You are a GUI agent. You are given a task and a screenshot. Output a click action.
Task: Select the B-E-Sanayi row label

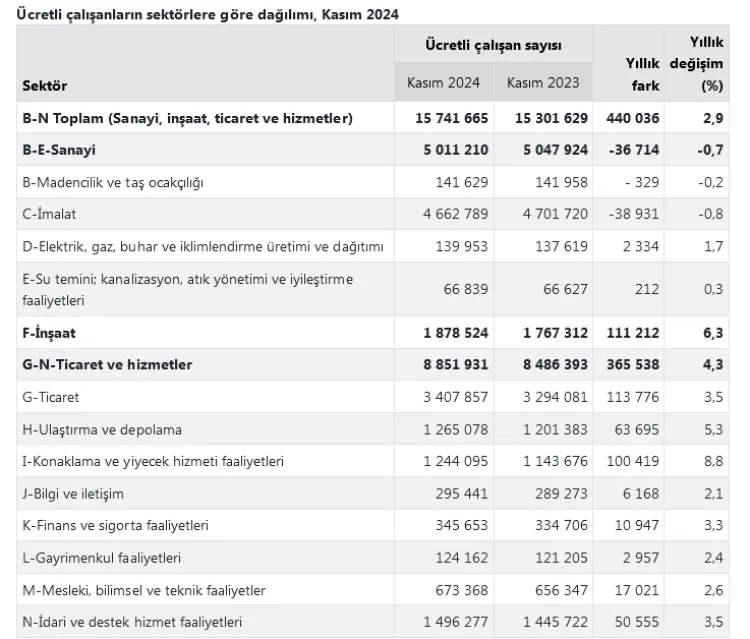coord(59,150)
